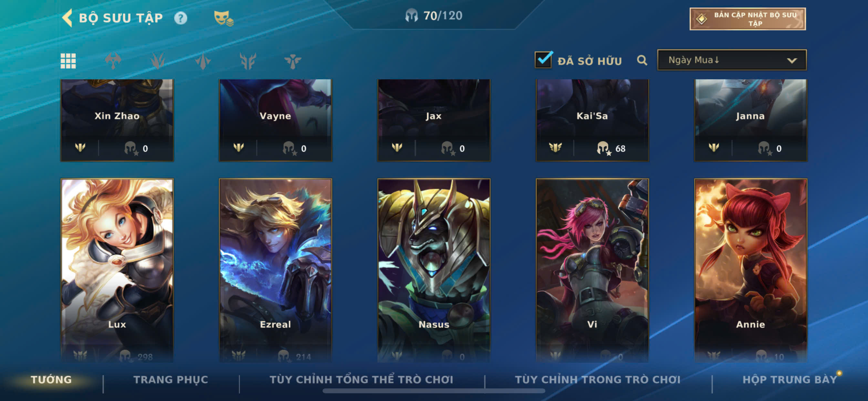Open the mask and coins icon
This screenshot has height=401, width=868.
coord(223,18)
